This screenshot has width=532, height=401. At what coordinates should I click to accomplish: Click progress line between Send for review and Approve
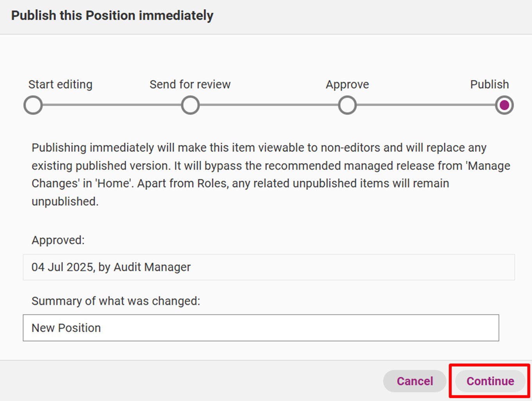point(269,105)
